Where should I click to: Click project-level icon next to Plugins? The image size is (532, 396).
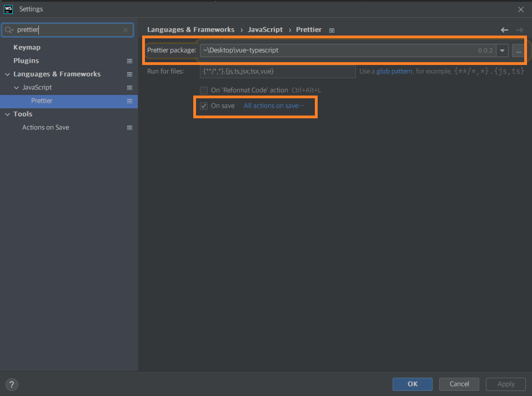click(129, 61)
